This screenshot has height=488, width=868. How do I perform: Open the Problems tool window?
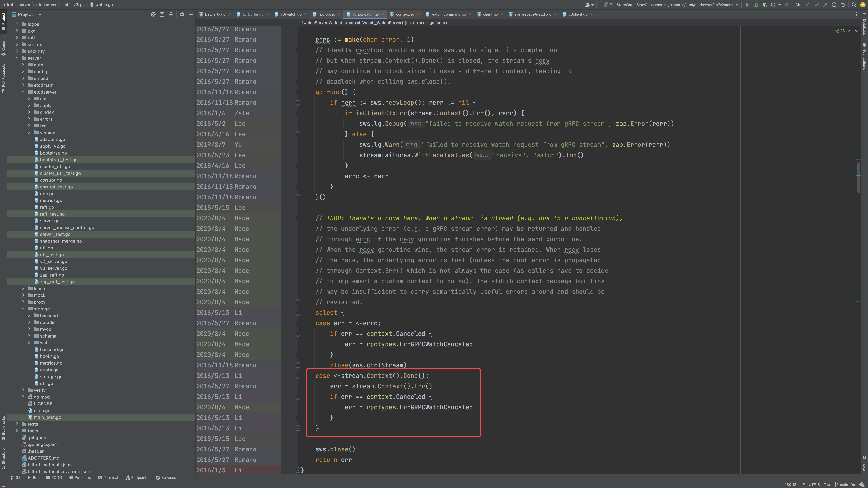click(80, 477)
